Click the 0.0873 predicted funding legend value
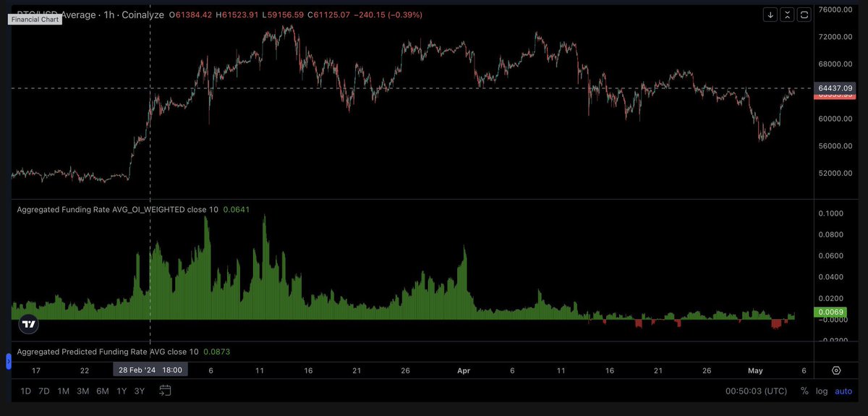 point(216,352)
